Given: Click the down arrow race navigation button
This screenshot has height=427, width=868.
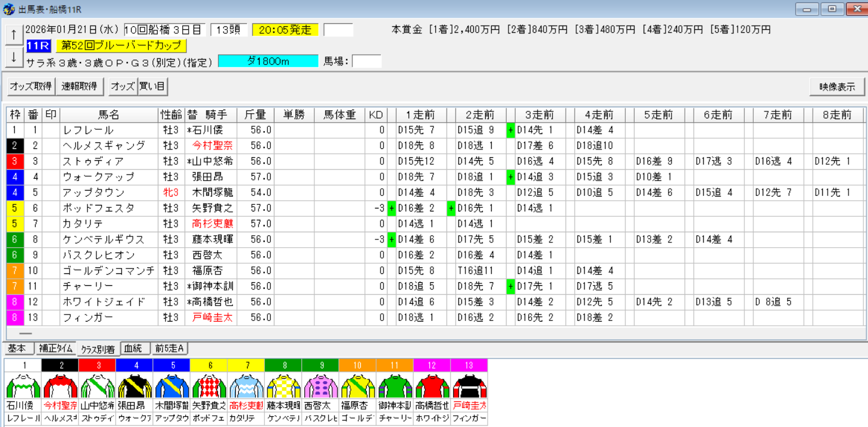Looking at the screenshot, I should coord(13,57).
